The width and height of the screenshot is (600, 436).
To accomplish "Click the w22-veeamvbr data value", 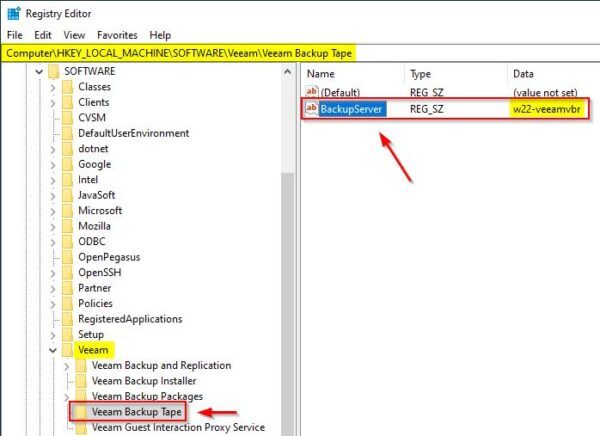I will tap(546, 109).
